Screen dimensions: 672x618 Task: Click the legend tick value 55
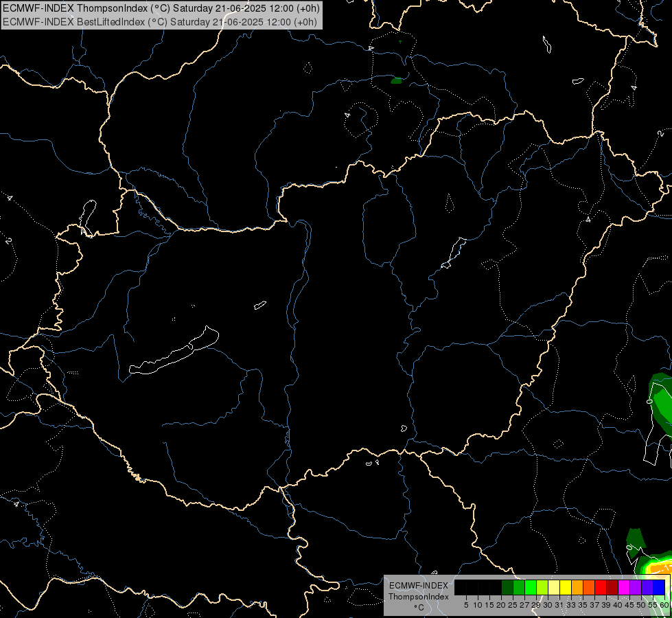(652, 605)
